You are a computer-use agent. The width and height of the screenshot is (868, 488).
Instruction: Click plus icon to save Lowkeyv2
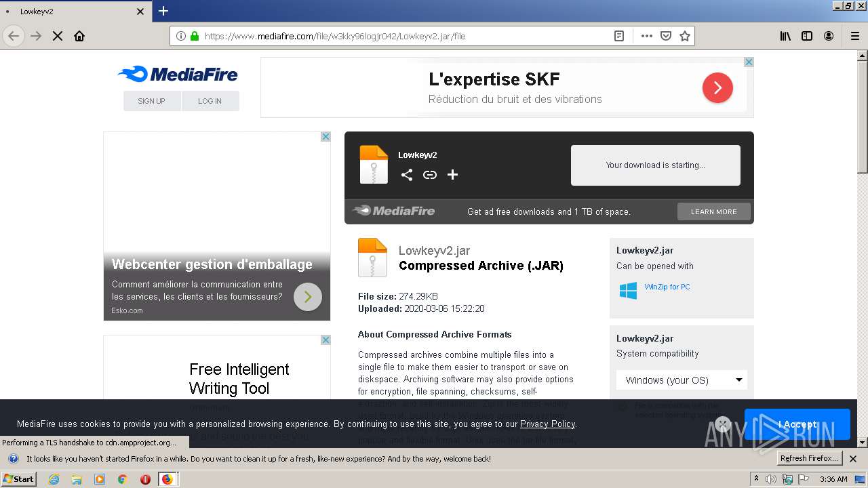453,175
